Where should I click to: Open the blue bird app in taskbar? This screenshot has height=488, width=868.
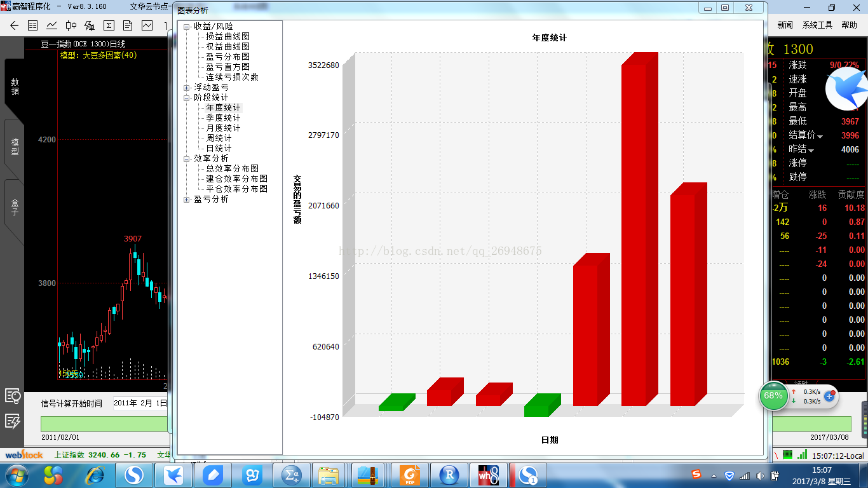(173, 475)
